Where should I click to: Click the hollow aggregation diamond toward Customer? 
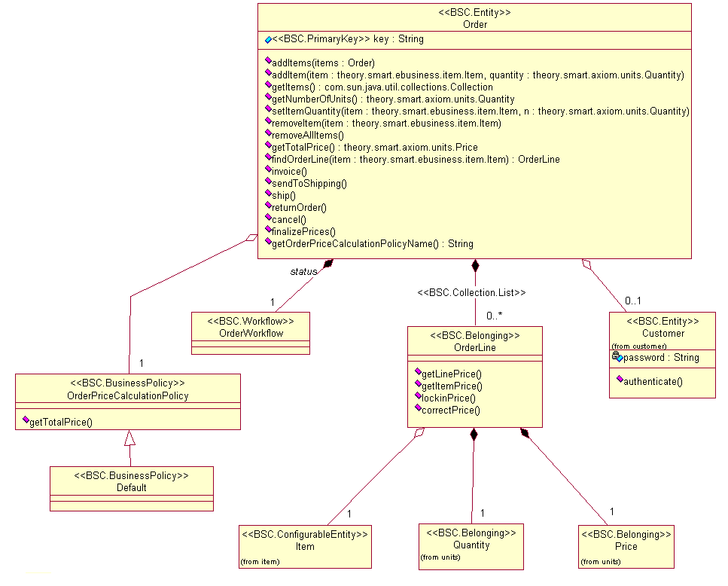pos(587,264)
